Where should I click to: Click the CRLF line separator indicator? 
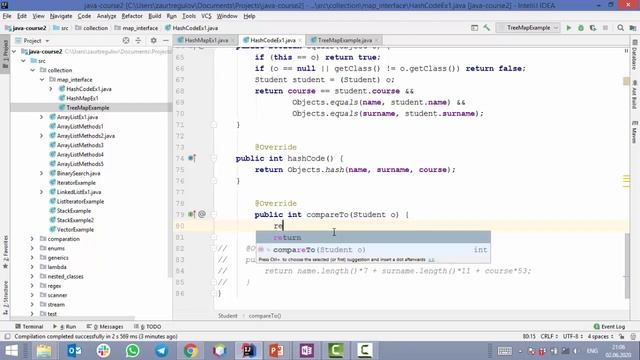[549, 336]
